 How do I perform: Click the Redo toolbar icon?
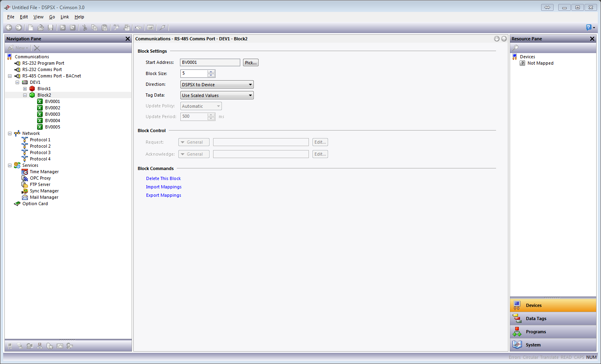tap(73, 28)
